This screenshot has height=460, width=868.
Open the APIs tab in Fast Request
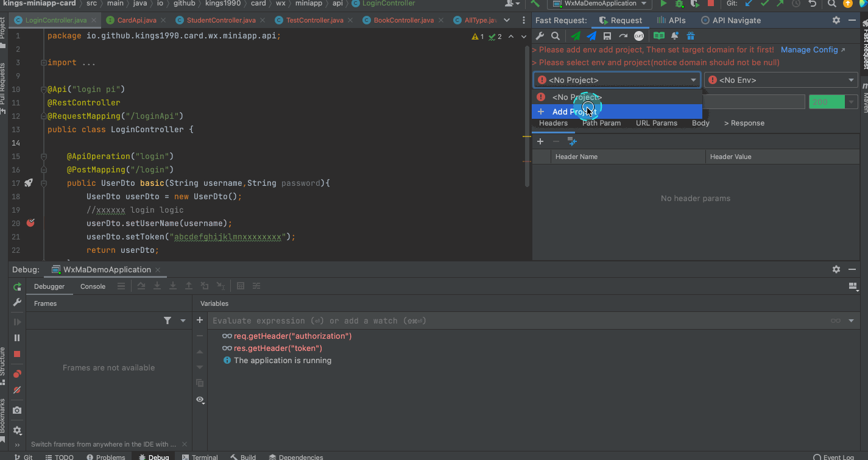(671, 20)
